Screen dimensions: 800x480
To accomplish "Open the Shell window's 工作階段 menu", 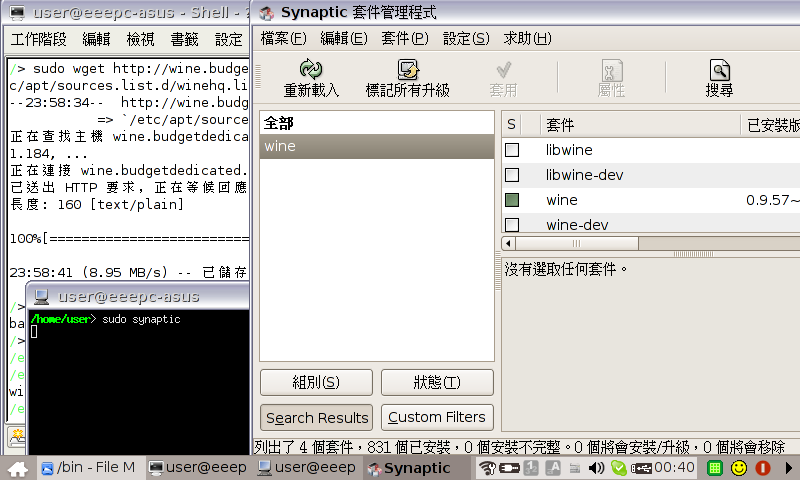I will click(x=39, y=39).
